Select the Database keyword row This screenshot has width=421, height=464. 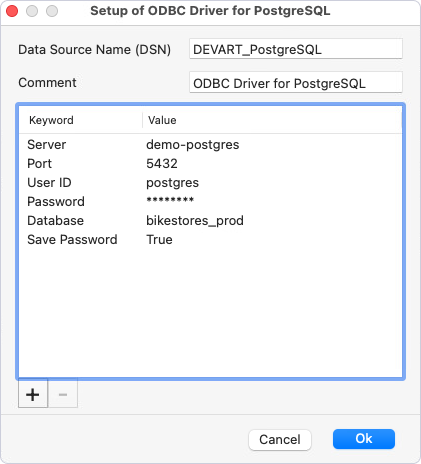pos(210,221)
